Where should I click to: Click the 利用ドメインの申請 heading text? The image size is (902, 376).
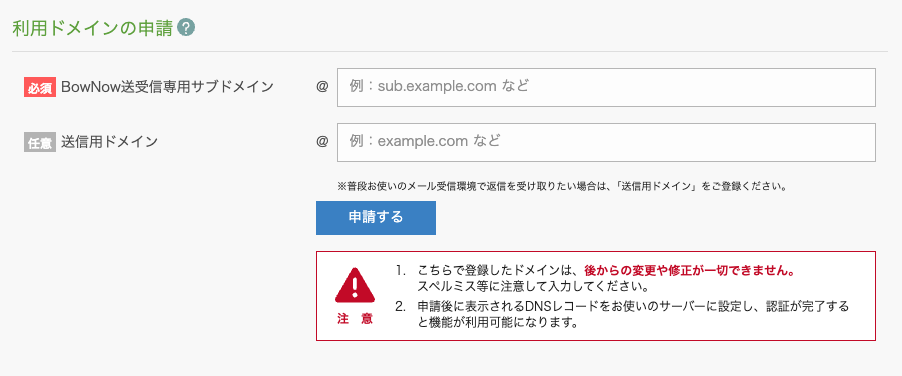pos(93,28)
